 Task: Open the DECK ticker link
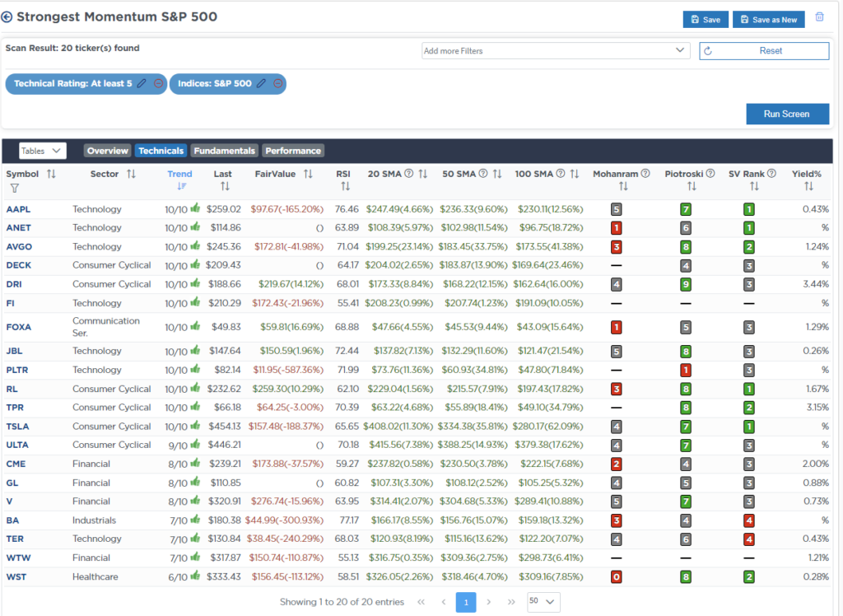[x=19, y=265]
